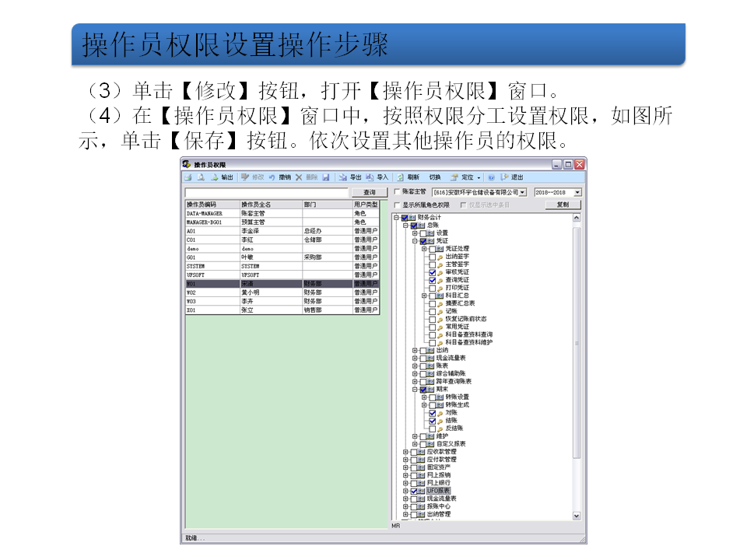
Task: Toggle the 显示所属角色权限 checkbox
Action: 398,205
